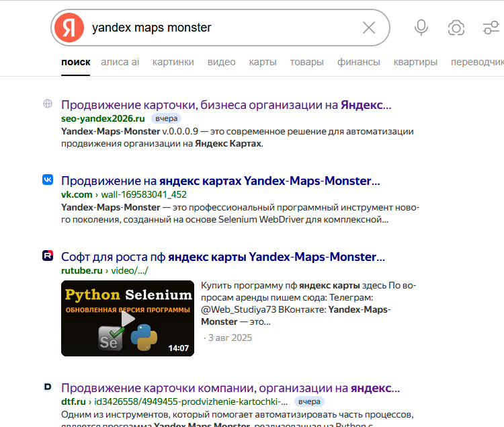This screenshot has width=504, height=427.
Task: Open the rutube 'video/.../' path link
Action: coord(130,270)
